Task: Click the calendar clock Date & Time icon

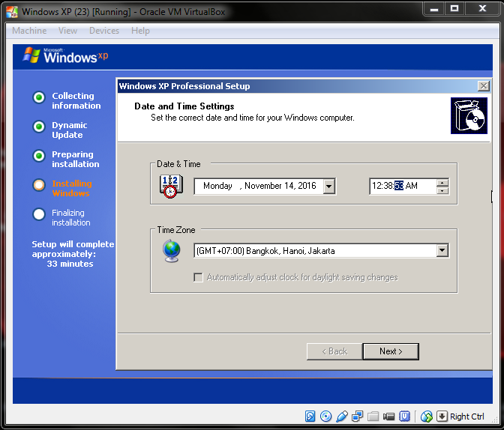Action: (x=171, y=186)
